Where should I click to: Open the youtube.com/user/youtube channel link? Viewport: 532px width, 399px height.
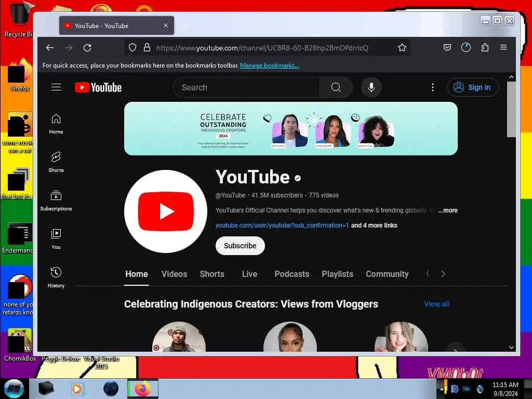[282, 225]
